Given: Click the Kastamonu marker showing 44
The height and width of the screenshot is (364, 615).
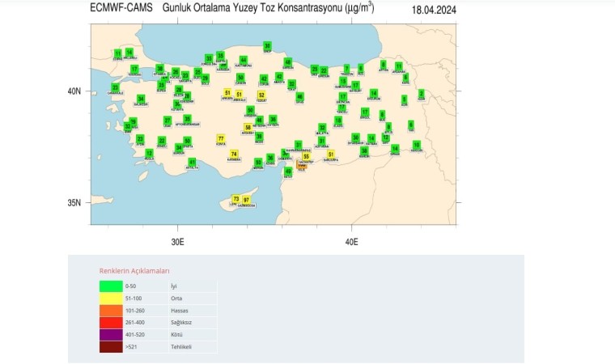Looking at the screenshot, I should [243, 59].
